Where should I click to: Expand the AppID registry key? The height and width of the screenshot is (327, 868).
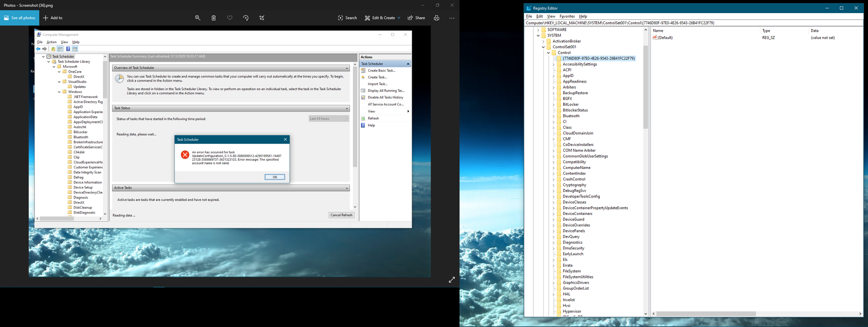coord(554,76)
